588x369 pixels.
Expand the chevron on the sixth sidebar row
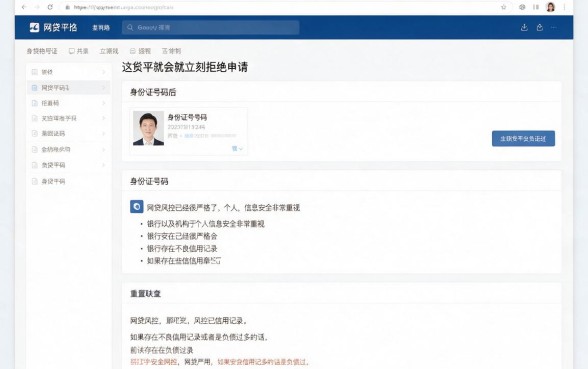(104, 149)
